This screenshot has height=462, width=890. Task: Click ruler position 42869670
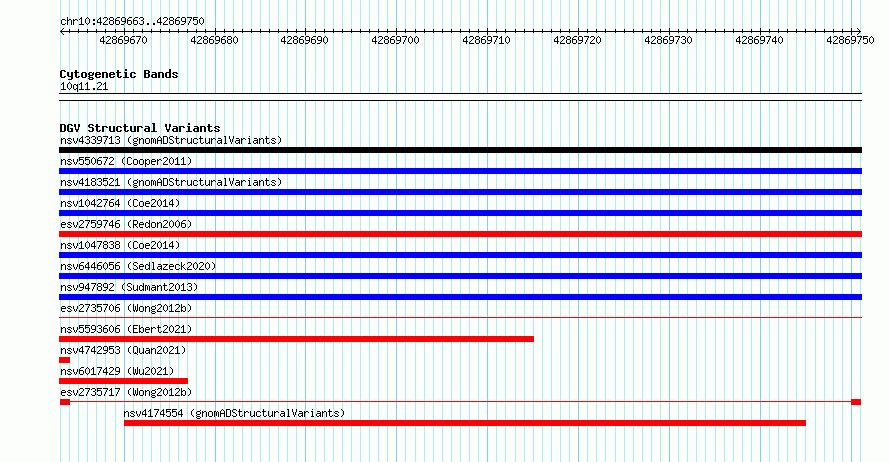[123, 40]
